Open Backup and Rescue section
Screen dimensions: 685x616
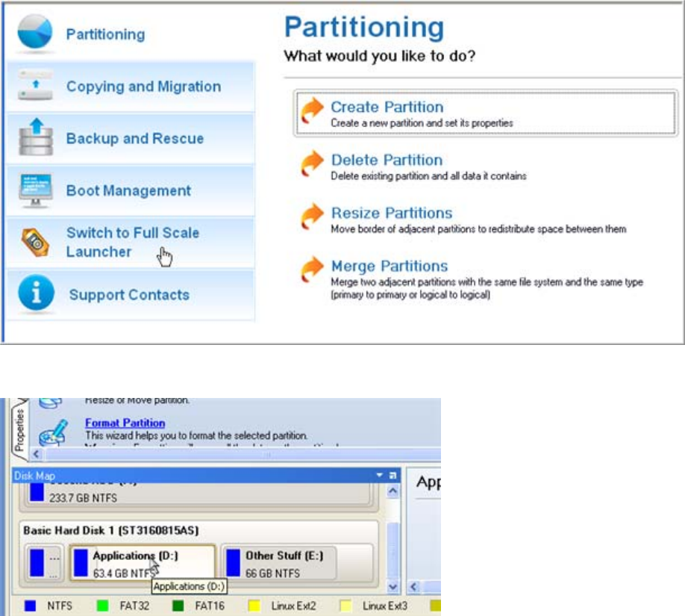(x=130, y=138)
